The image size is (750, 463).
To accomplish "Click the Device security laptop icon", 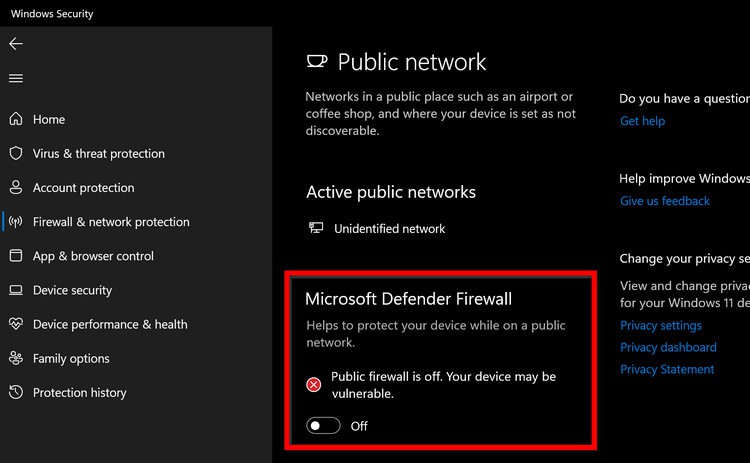I will point(16,290).
